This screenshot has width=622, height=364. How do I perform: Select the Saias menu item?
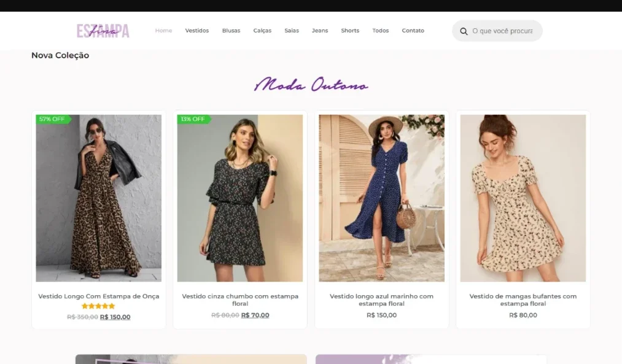pos(292,31)
